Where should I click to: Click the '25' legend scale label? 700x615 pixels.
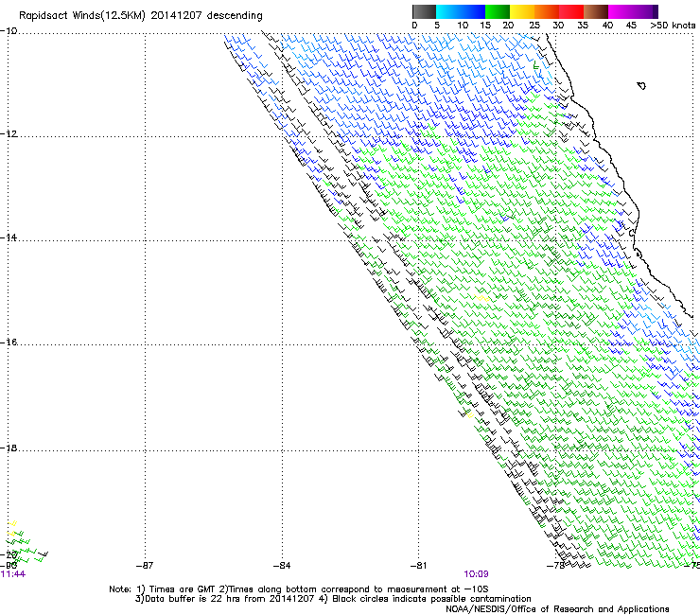(534, 26)
